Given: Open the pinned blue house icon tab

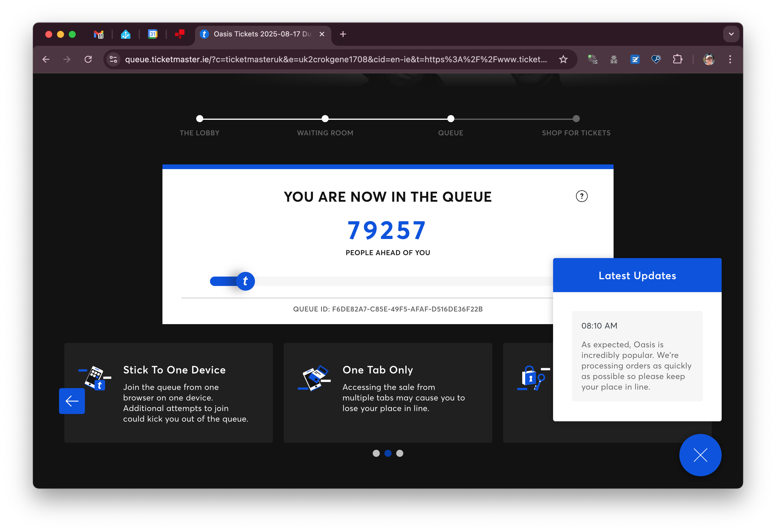Looking at the screenshot, I should pos(125,34).
